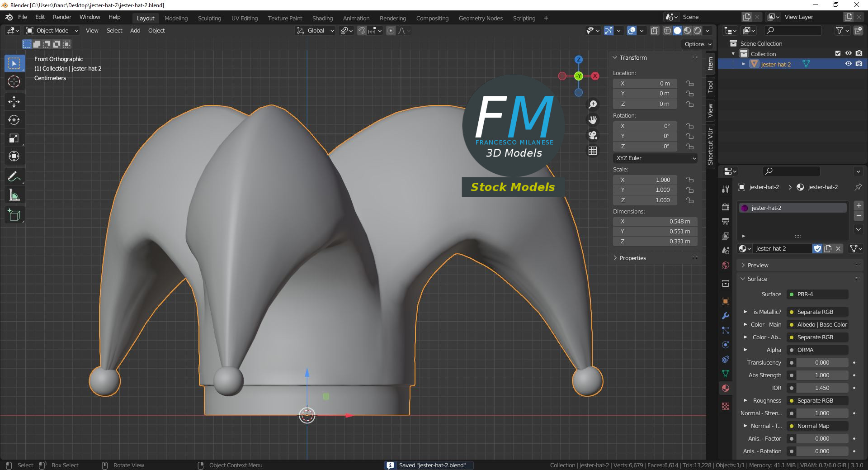Open the Tool tab in the sidebar
Image resolution: width=868 pixels, height=470 pixels.
(x=710, y=86)
